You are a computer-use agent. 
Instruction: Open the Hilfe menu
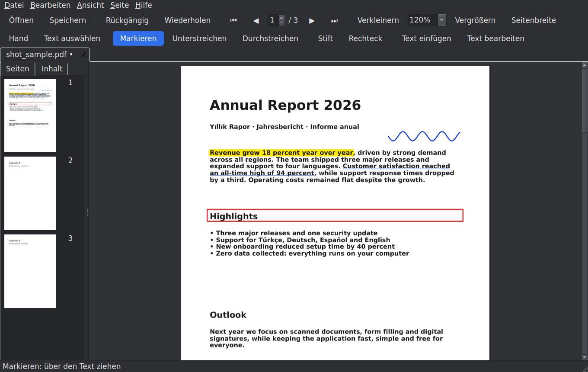(x=144, y=5)
